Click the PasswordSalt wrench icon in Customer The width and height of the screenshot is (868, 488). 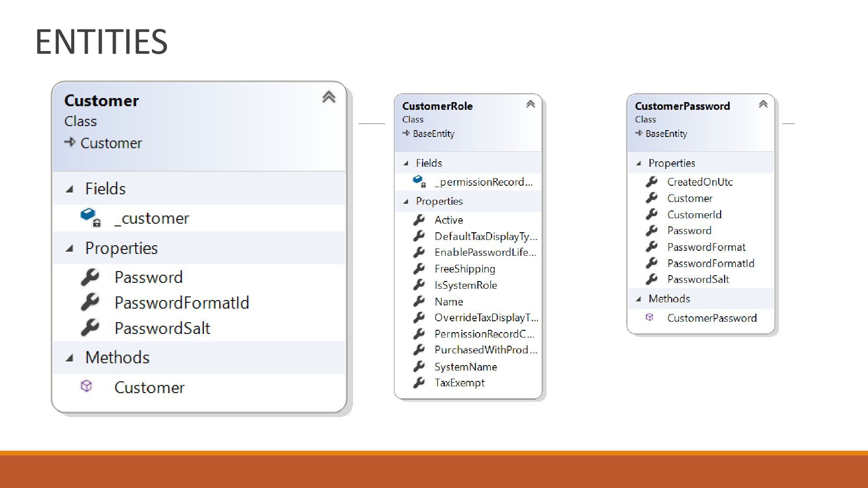tap(90, 328)
